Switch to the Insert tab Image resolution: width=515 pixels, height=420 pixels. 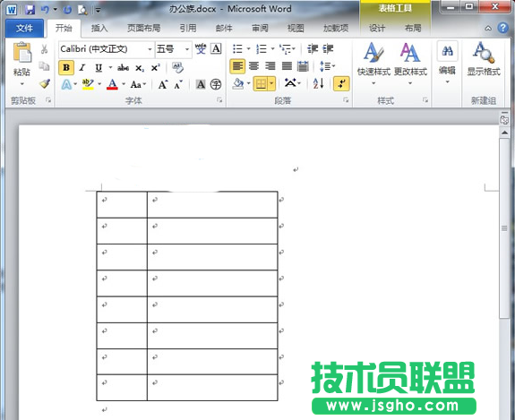pyautogui.click(x=99, y=29)
